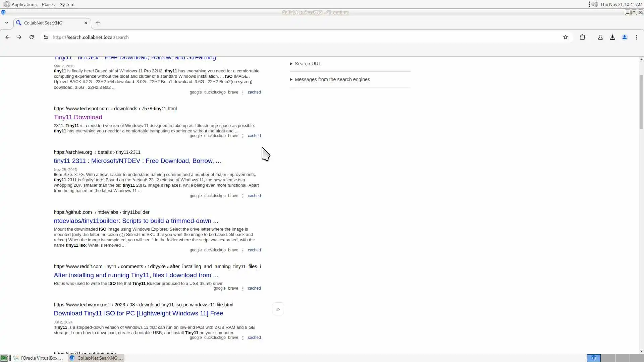
Task: Click the scroll-to-top arrow button
Action: coord(278,309)
